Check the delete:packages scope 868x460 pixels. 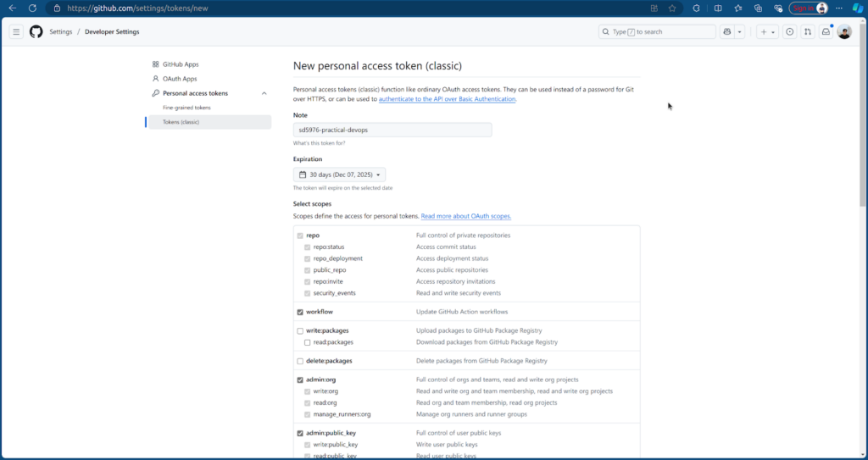tap(300, 361)
